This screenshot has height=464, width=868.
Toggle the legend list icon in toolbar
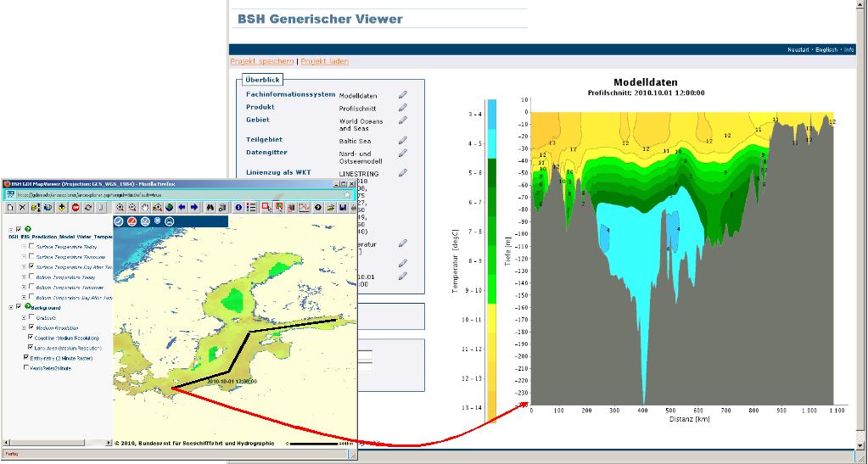(251, 207)
